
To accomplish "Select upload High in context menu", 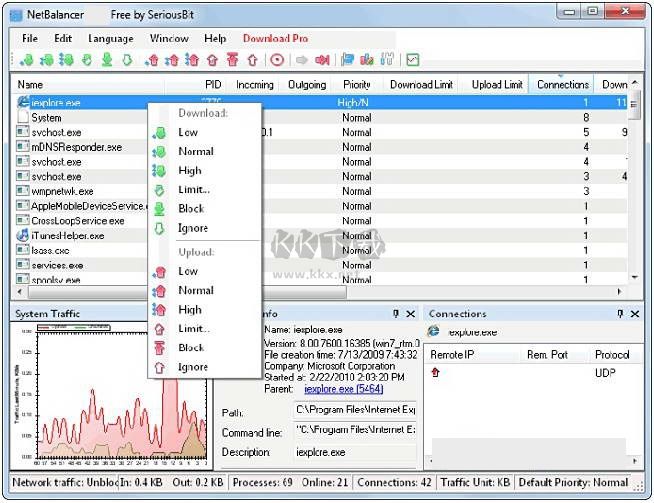I will tap(189, 310).
